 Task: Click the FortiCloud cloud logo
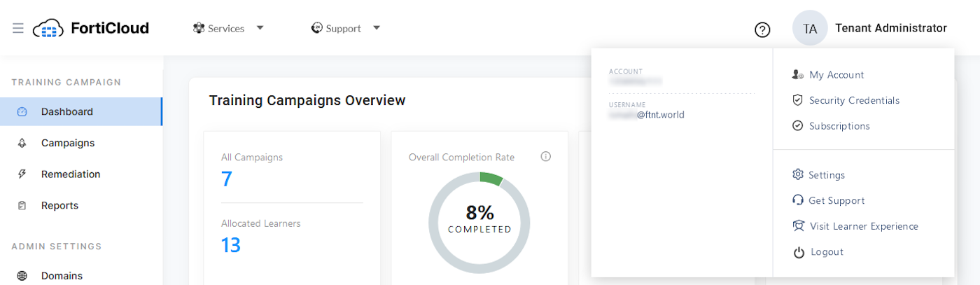pos(48,28)
